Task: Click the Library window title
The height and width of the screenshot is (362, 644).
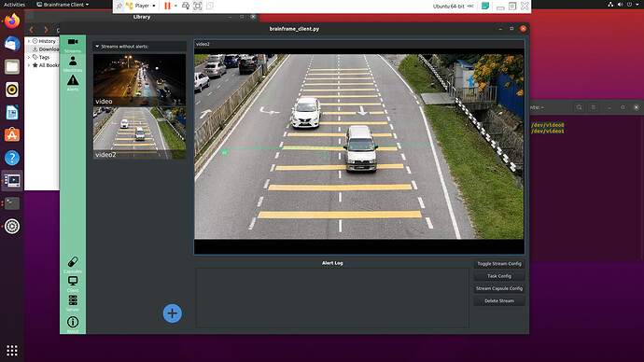Action: [x=142, y=17]
